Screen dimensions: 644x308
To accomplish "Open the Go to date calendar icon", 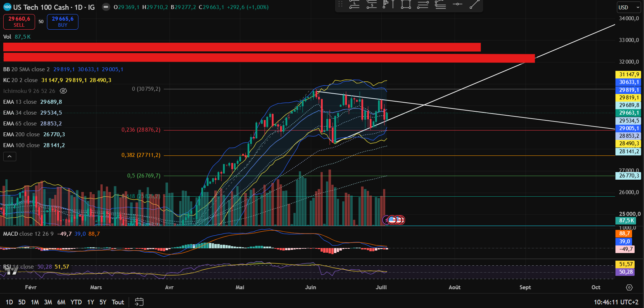I will click(x=139, y=302).
